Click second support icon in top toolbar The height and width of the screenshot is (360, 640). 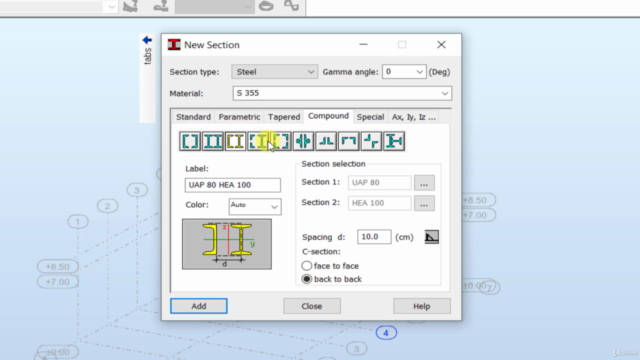click(160, 6)
